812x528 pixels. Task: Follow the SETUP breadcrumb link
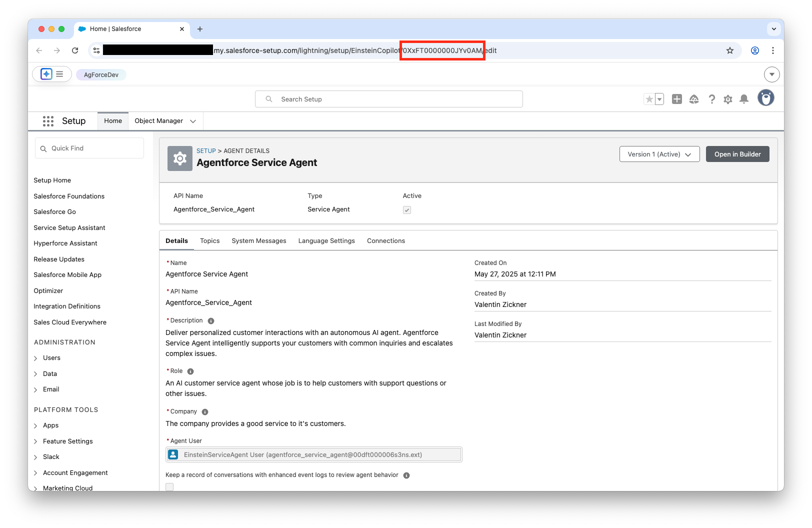(x=205, y=150)
